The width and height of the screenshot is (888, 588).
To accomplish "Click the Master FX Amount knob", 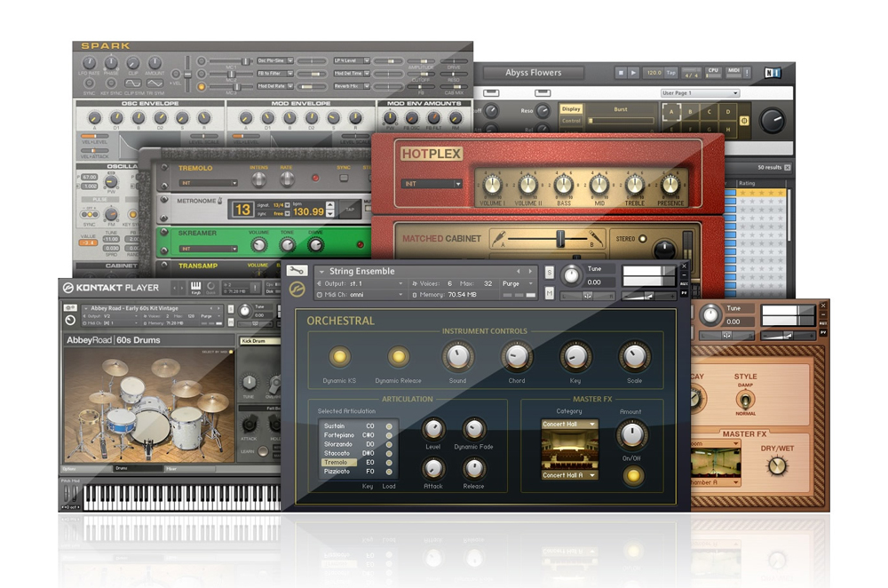I will 631,434.
